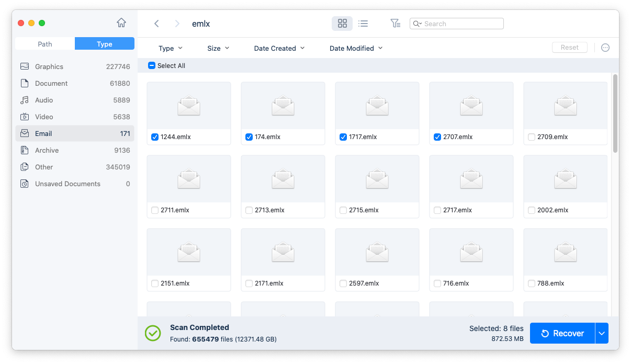This screenshot has width=631, height=364.
Task: Click the Recover button
Action: [562, 333]
